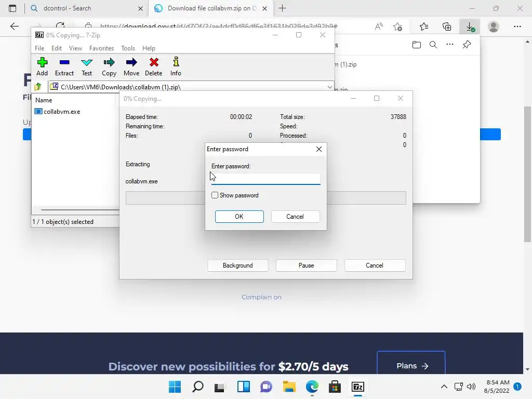Click the Add icon in 7-Zip toolbar

coord(42,66)
